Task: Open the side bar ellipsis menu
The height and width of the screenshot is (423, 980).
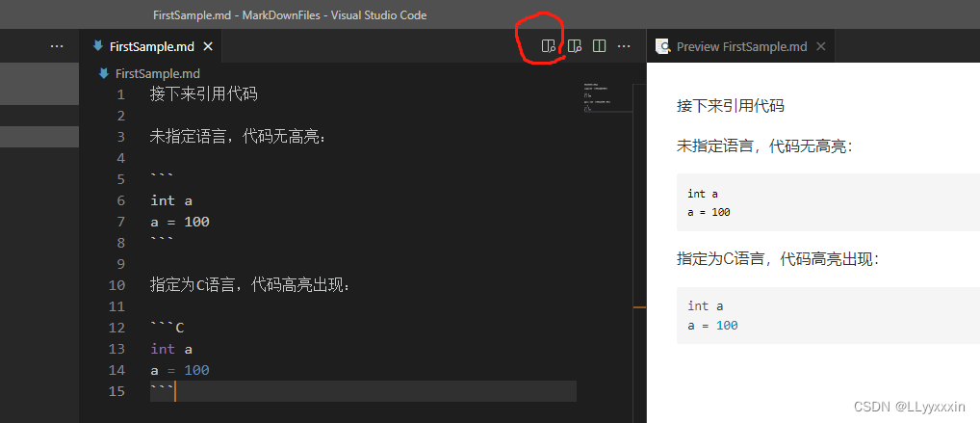Action: pos(56,45)
